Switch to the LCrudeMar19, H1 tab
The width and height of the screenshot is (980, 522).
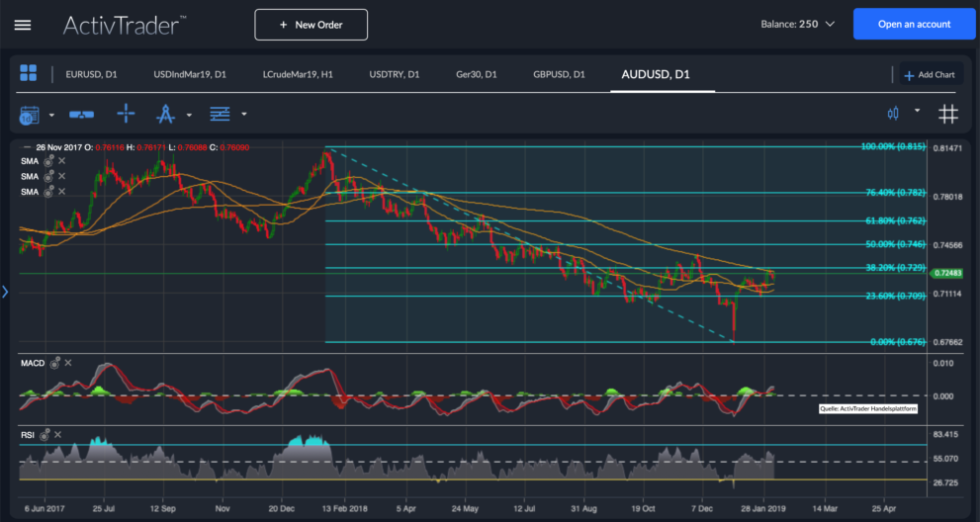[x=298, y=74]
